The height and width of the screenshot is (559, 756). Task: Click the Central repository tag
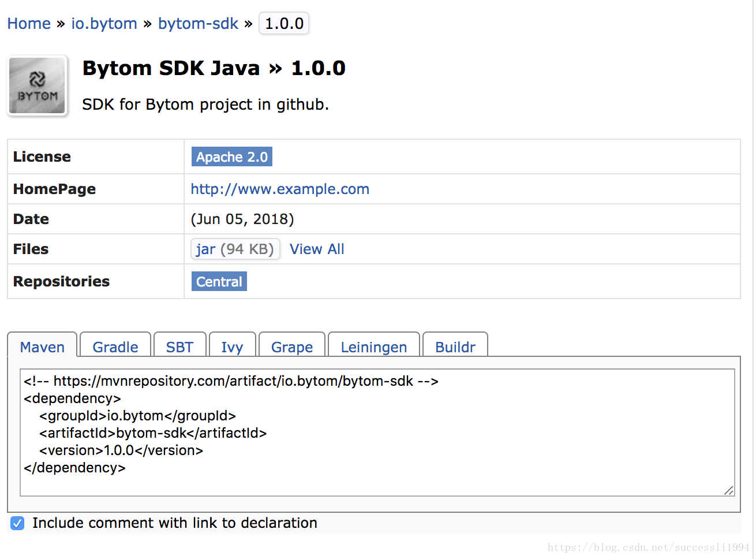[x=219, y=281]
